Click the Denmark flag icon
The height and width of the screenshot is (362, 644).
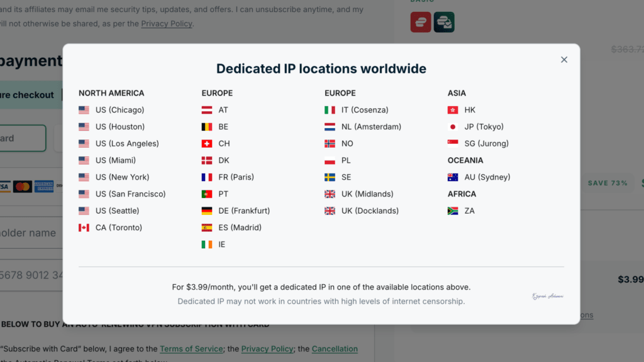pos(206,160)
